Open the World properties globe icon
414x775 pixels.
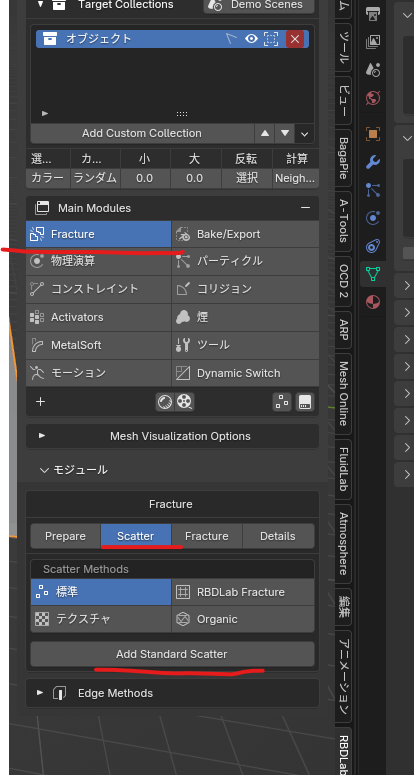373,97
